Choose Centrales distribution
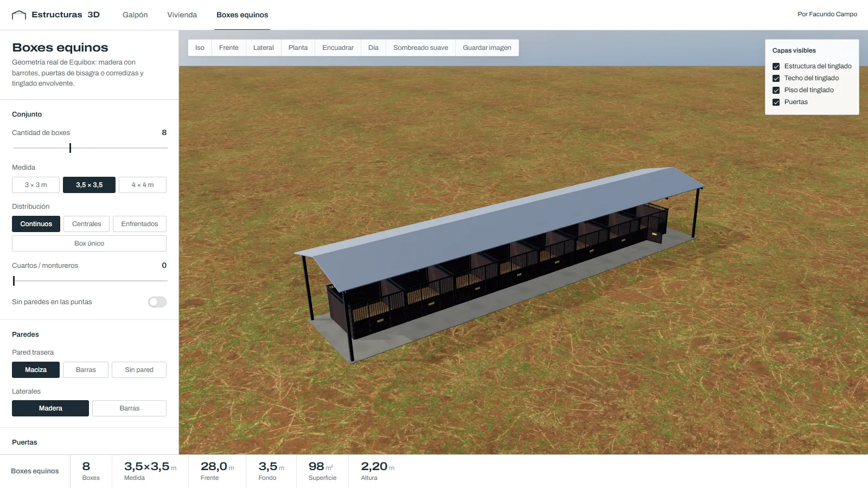This screenshot has width=868, height=488. pos(86,224)
